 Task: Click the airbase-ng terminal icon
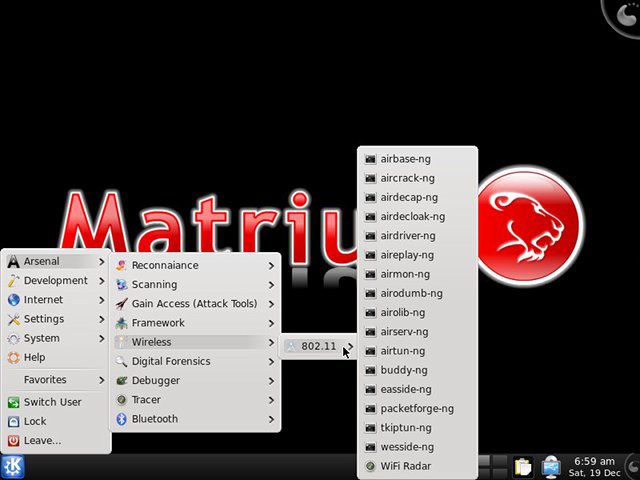pos(370,159)
